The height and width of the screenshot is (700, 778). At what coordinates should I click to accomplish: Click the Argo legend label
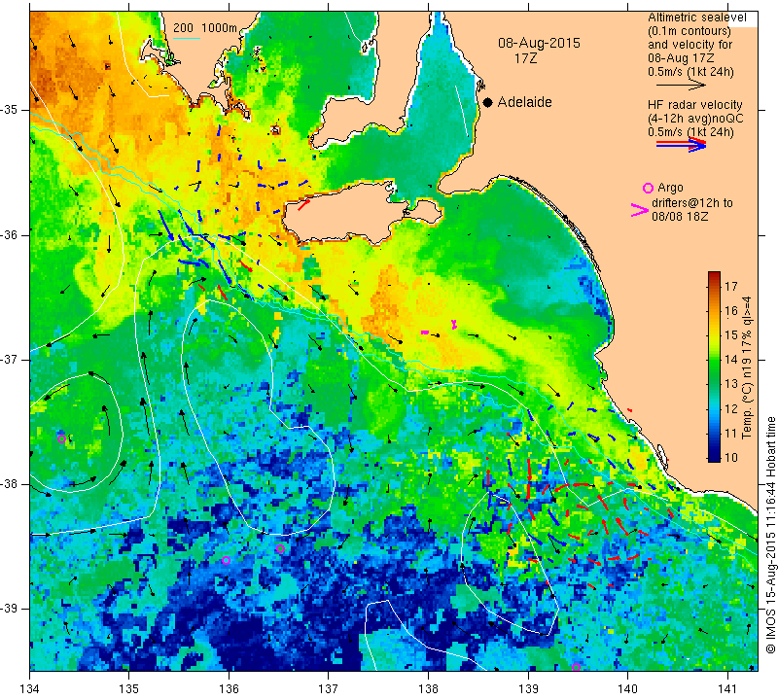point(670,188)
